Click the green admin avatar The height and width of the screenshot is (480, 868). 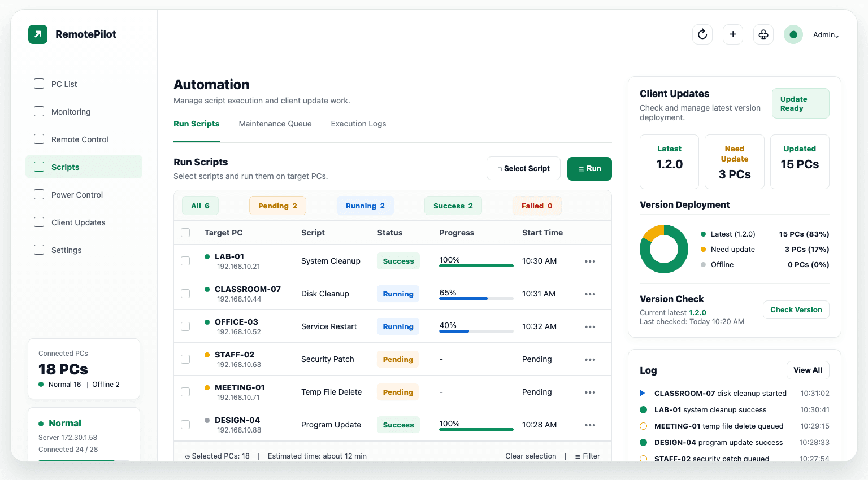(793, 34)
